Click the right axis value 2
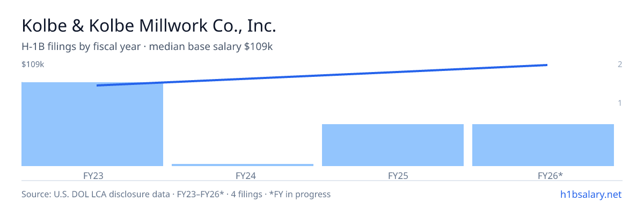 coord(620,64)
